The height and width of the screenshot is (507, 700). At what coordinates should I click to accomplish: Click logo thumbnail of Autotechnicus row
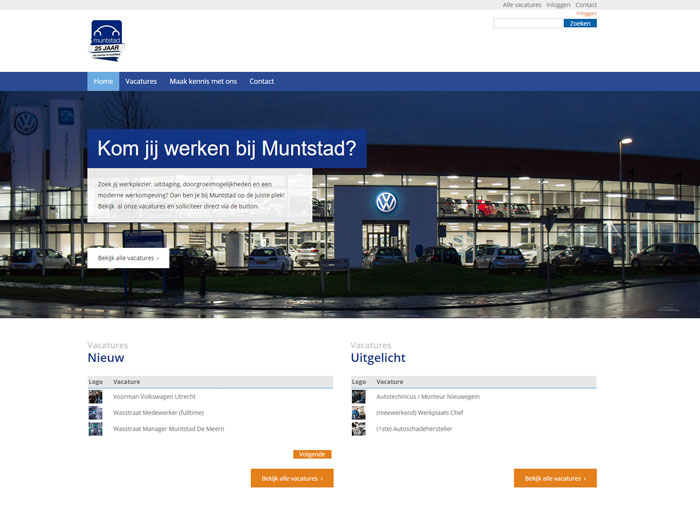[358, 396]
